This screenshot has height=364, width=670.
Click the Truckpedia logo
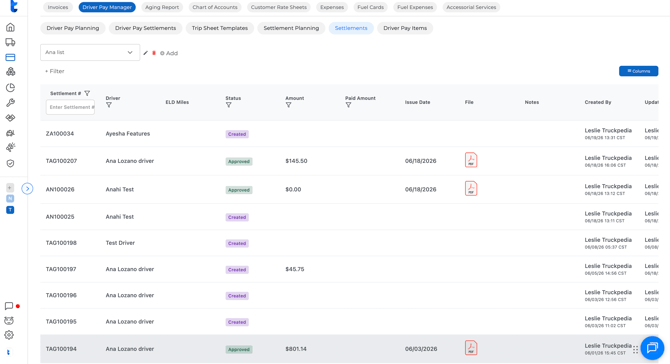(x=14, y=6)
